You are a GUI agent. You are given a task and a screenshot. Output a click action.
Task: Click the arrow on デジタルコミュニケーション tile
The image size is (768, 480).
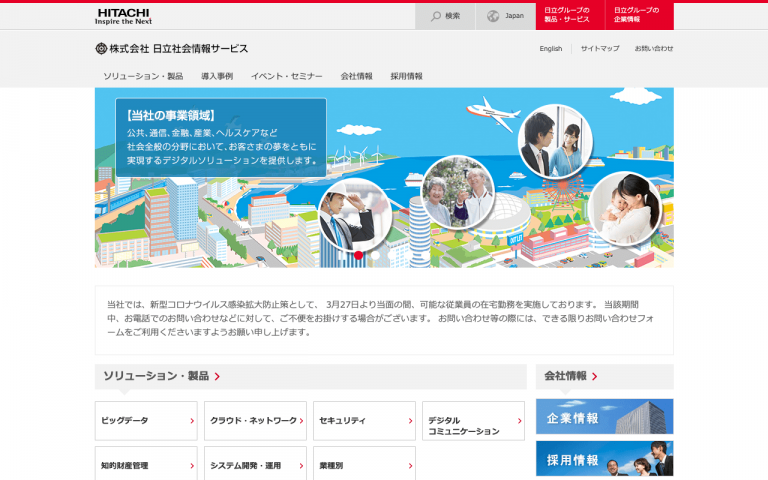click(x=520, y=421)
